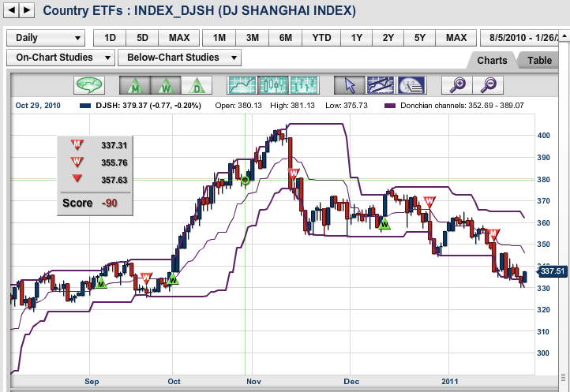Open the Daily interval dropdown

click(x=47, y=38)
